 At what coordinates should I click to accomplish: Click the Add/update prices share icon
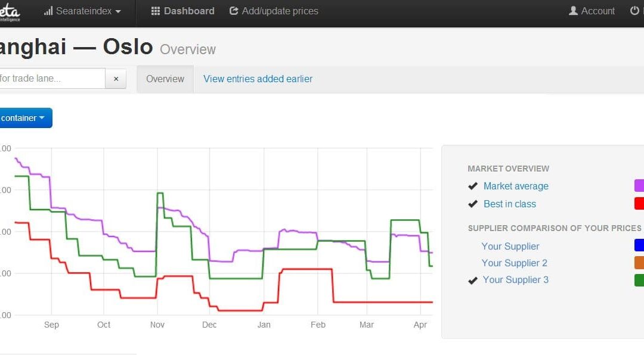(234, 11)
